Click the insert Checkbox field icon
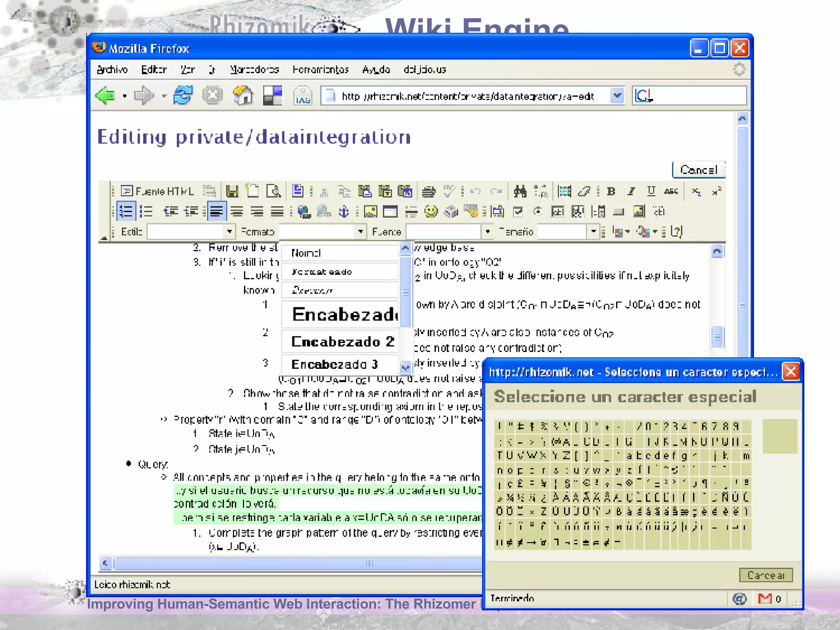Screen dimensions: 840x630 click(x=518, y=212)
